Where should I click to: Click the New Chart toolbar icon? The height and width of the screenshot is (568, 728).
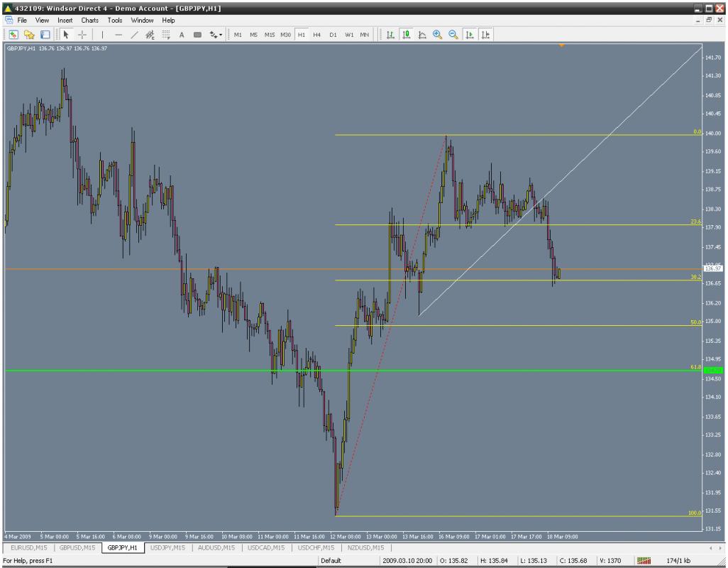tap(13, 34)
